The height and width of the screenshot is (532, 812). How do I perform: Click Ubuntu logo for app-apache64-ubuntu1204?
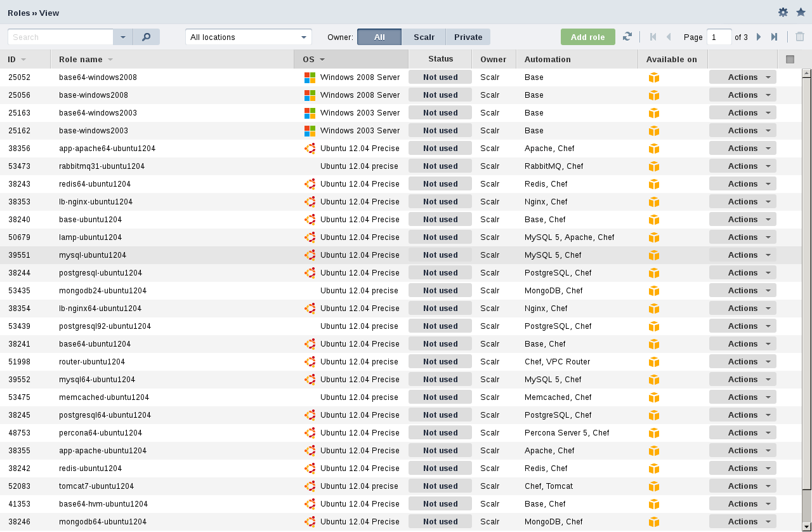[x=310, y=149]
